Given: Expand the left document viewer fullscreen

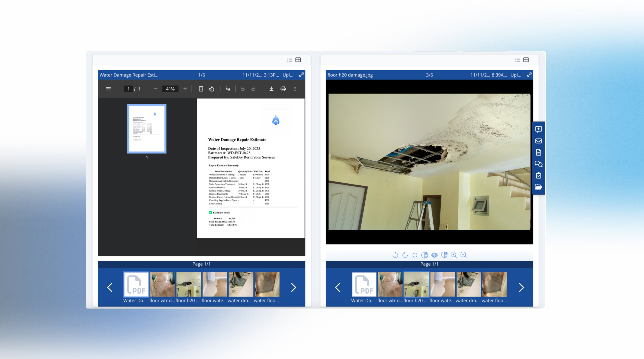Looking at the screenshot, I should point(301,75).
